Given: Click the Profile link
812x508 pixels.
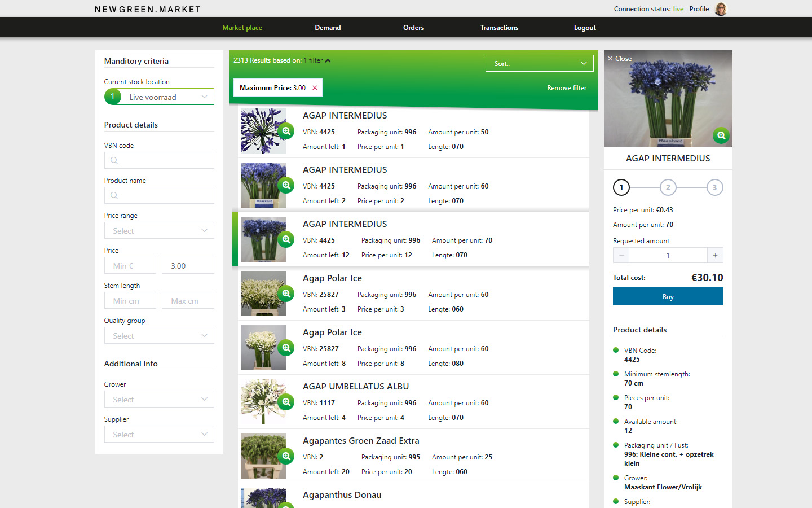Looking at the screenshot, I should (699, 9).
